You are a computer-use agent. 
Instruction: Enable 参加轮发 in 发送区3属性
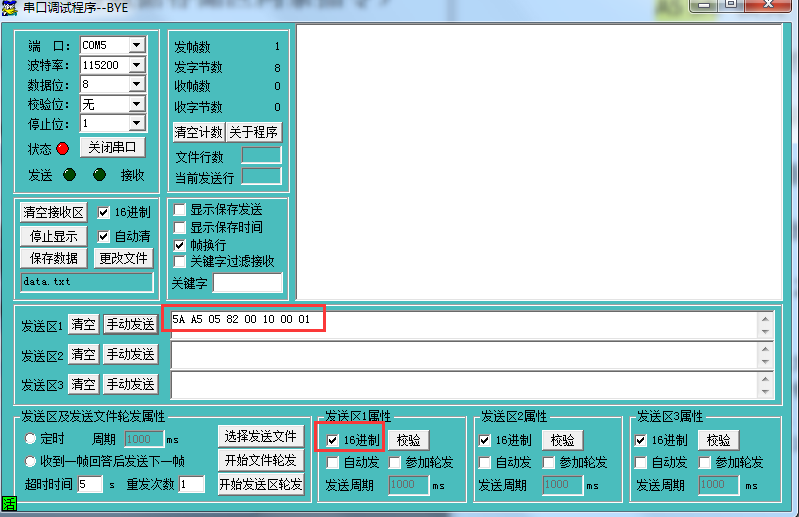[705, 462]
